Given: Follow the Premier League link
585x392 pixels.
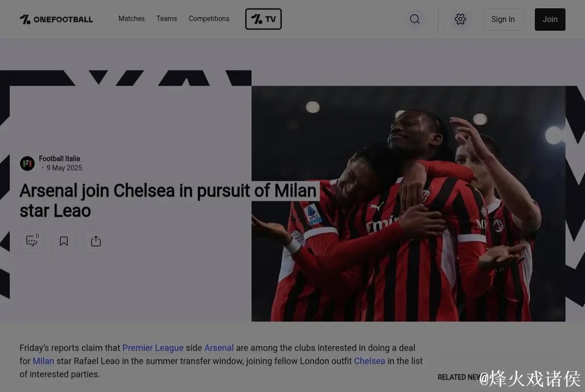Looking at the screenshot, I should (153, 348).
